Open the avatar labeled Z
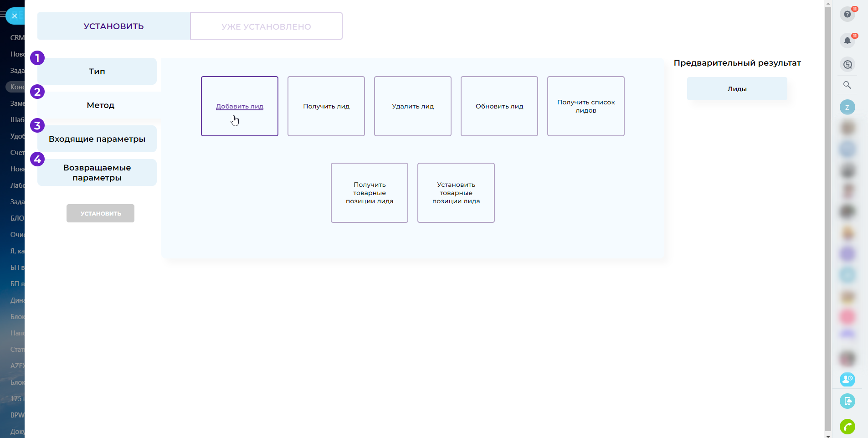Image resolution: width=868 pixels, height=438 pixels. pos(847,107)
